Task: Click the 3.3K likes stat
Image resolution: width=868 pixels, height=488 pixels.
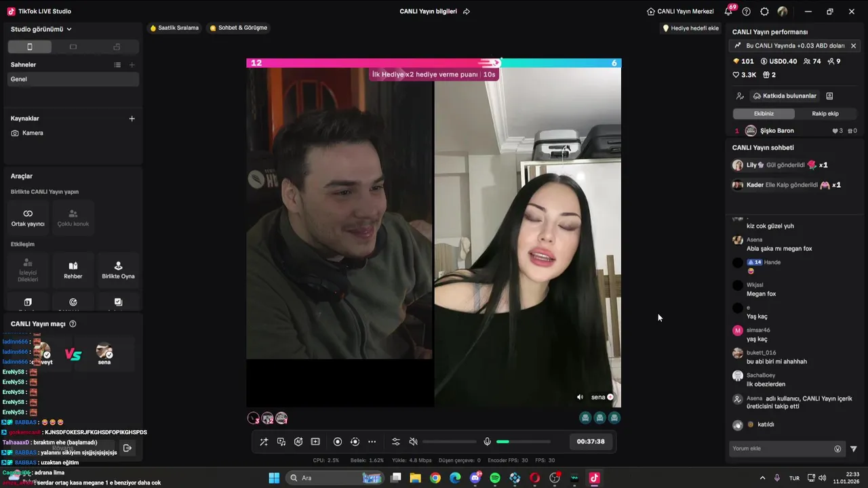Action: pos(744,75)
